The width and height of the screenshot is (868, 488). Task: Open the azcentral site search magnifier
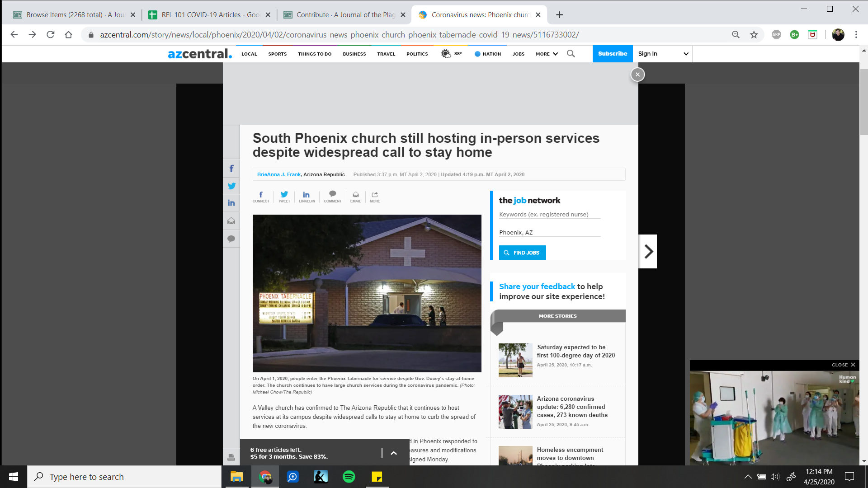click(571, 54)
